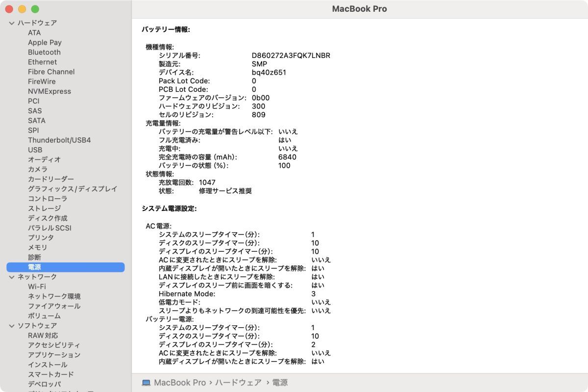Screen dimensions: 588x392
Task: Select メモリ in the sidebar
Action: pyautogui.click(x=38, y=248)
